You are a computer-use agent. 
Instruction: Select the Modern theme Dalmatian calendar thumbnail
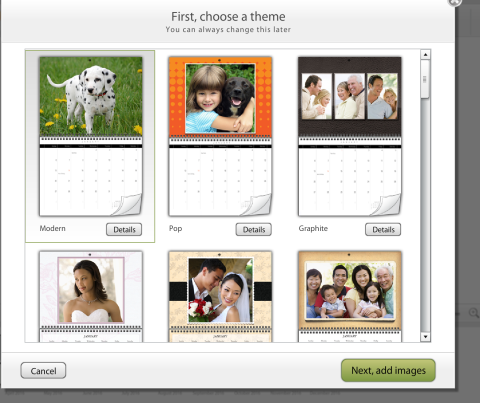point(91,136)
